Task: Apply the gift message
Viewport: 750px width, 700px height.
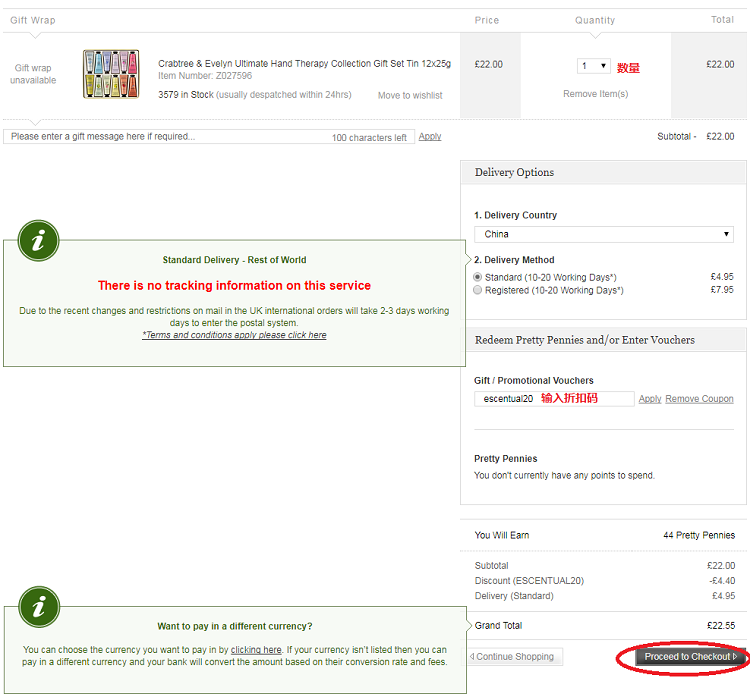Action: [x=430, y=137]
